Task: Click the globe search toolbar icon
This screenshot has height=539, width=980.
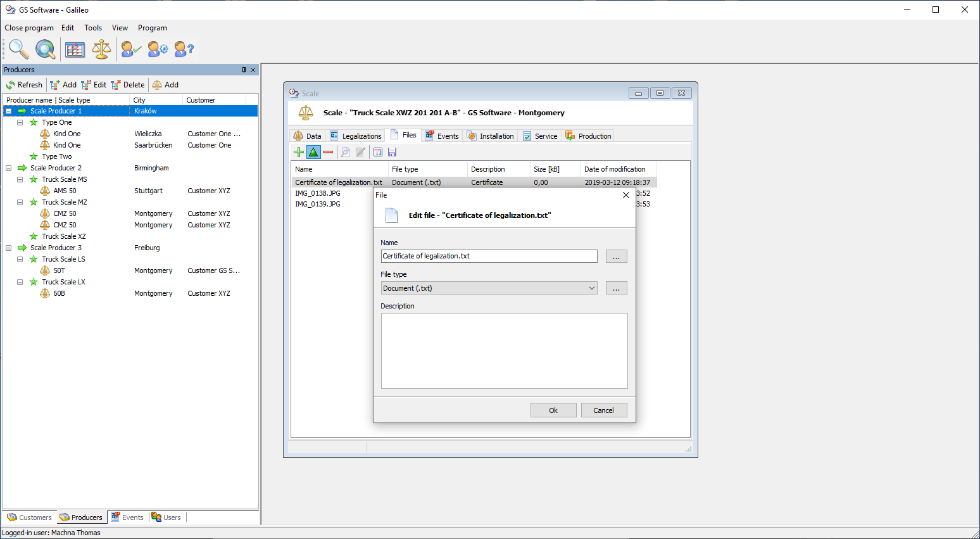Action: [45, 49]
